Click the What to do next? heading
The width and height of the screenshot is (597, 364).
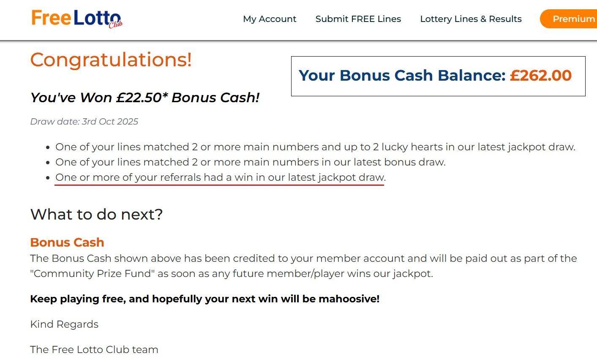click(96, 215)
